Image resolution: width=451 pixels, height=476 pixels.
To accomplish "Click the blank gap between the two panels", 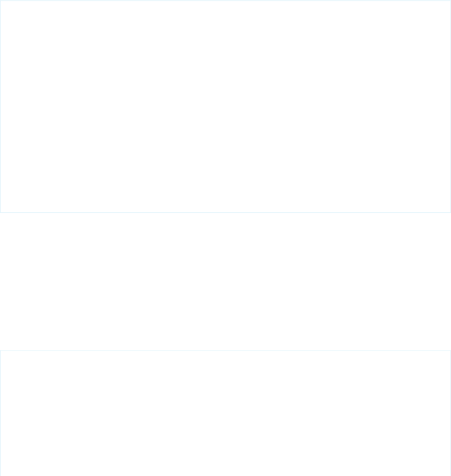I will [225, 281].
